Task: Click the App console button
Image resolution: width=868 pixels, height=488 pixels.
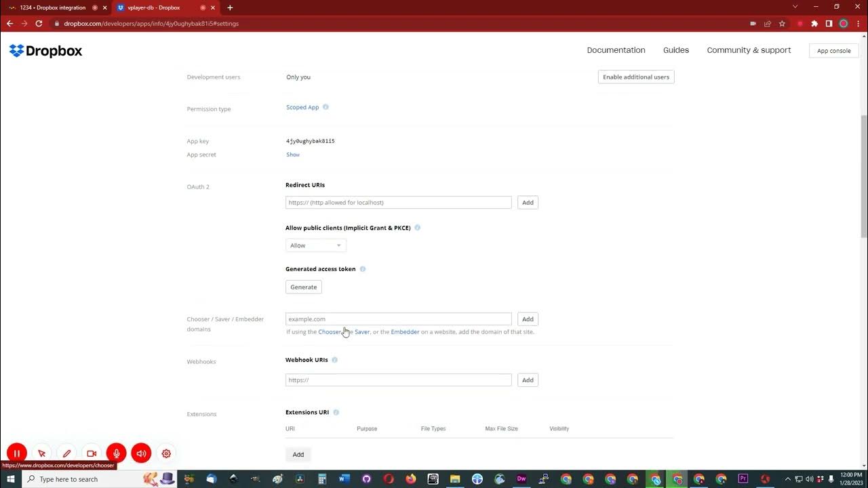Action: (833, 51)
